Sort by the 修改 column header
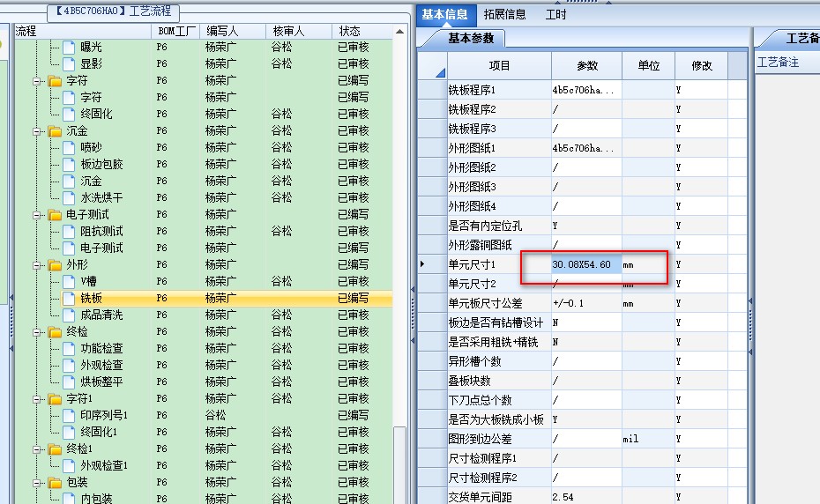 pos(701,66)
